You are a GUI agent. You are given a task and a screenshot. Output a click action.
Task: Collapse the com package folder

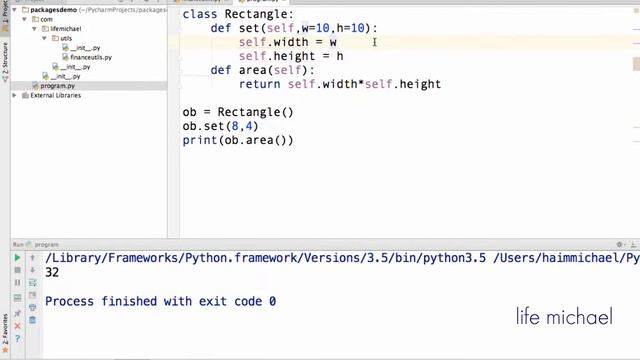click(24, 19)
